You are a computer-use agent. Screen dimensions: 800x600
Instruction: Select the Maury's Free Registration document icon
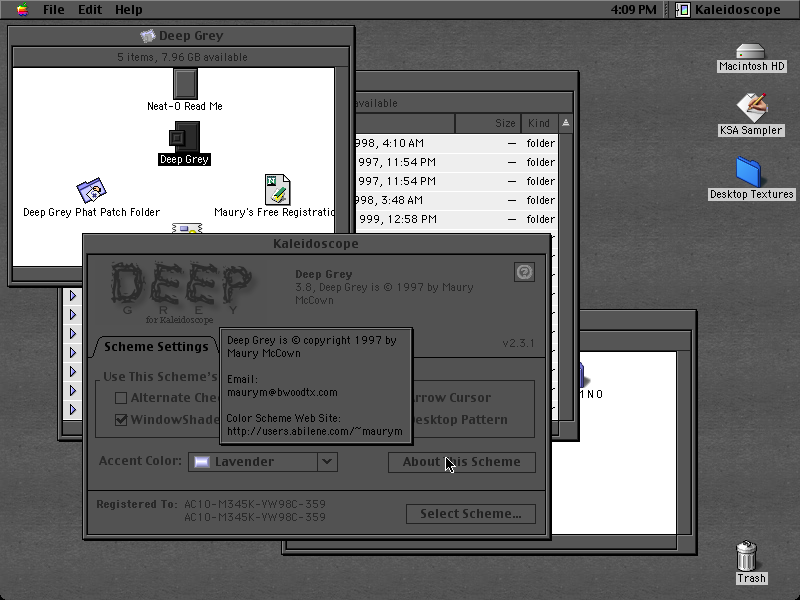point(278,189)
